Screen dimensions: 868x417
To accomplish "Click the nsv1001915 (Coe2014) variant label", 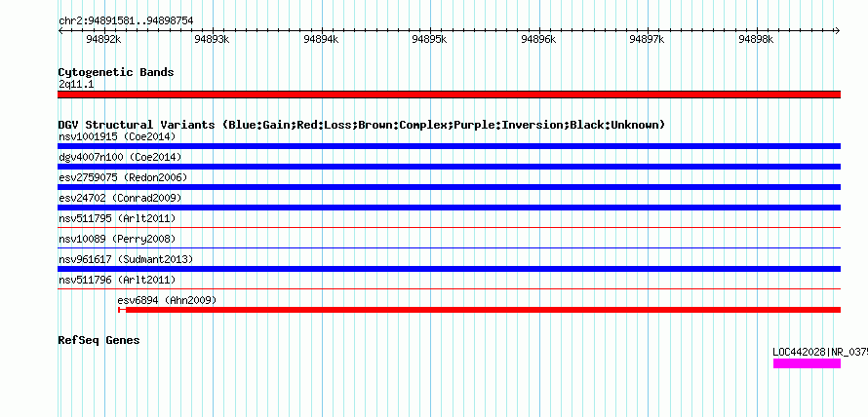I will 117,136.
